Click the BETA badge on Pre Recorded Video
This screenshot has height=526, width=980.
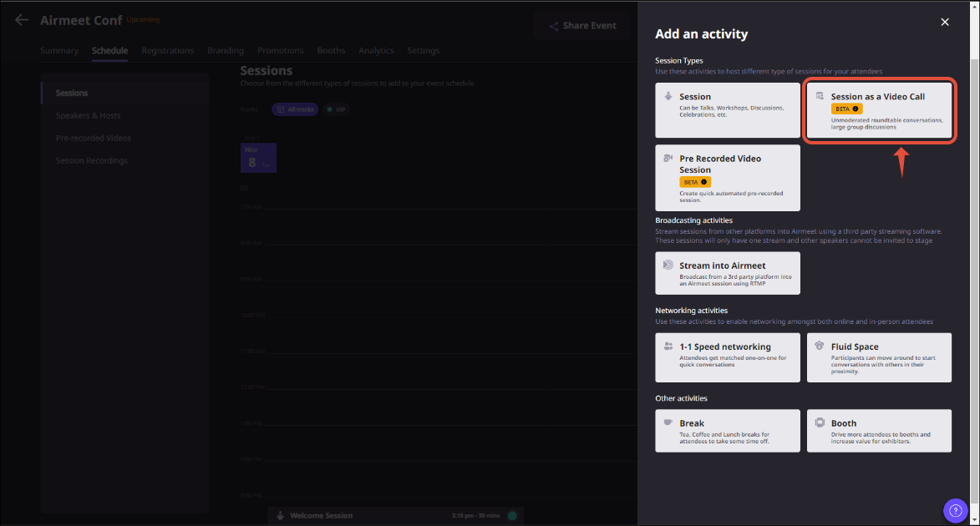(x=695, y=182)
